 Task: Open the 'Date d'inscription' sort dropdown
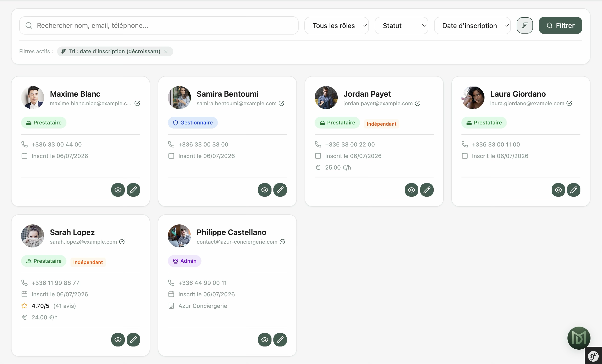472,25
